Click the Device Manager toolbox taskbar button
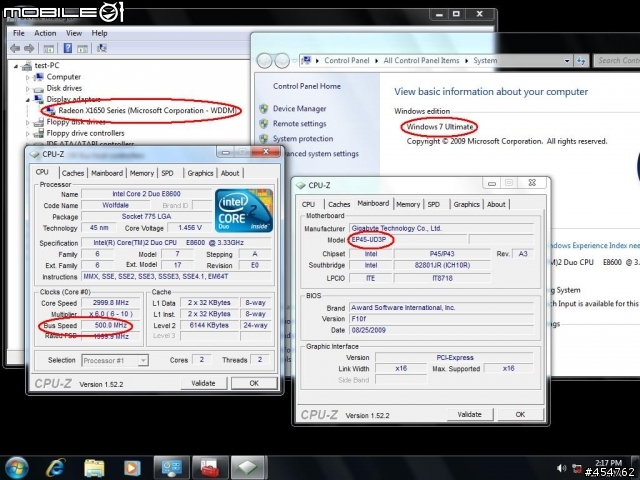Image resolution: width=640 pixels, height=480 pixels. (210, 467)
